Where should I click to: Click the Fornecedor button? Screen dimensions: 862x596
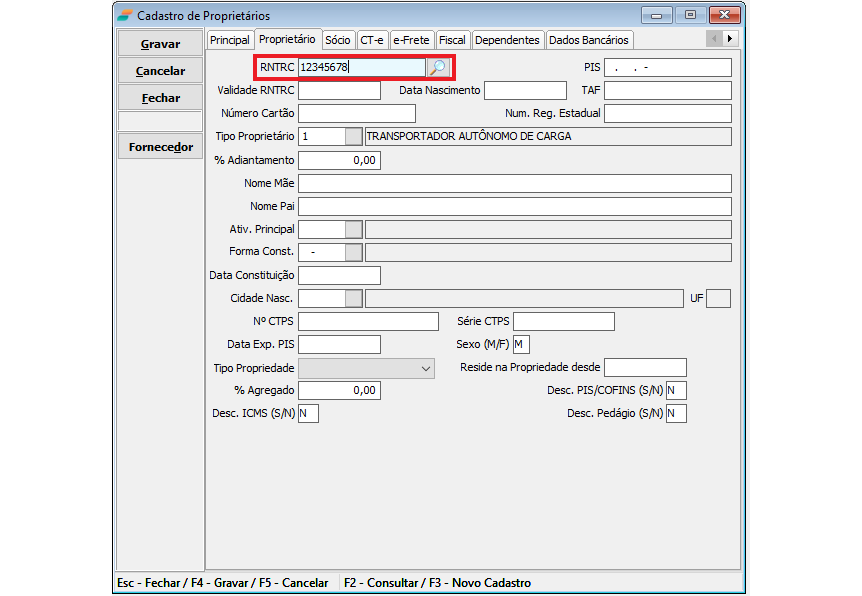click(x=160, y=147)
